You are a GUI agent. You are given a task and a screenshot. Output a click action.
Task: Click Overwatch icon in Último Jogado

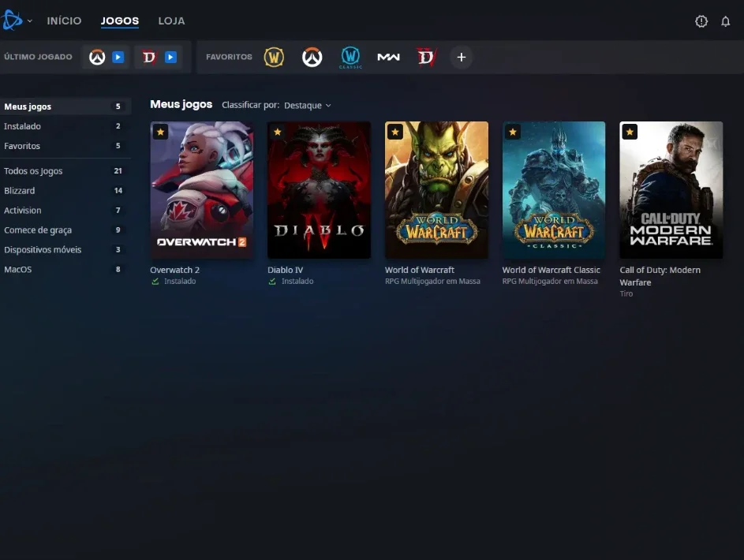click(x=97, y=58)
